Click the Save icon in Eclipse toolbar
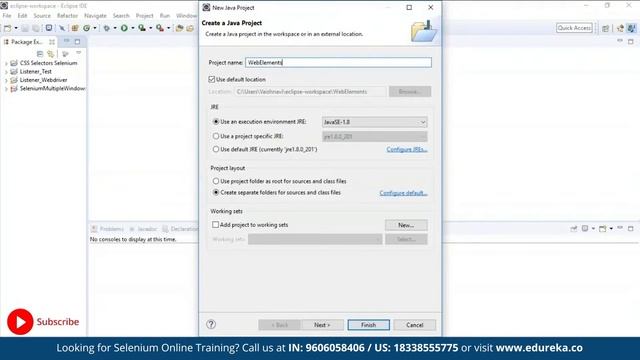 pos(25,28)
